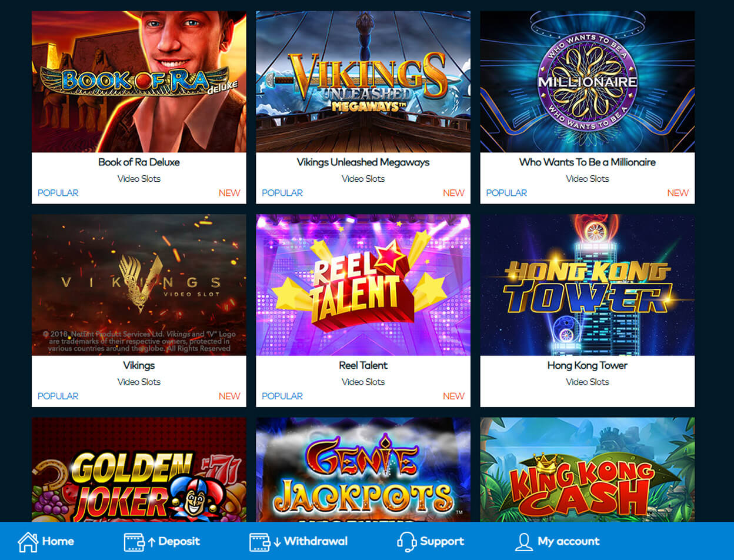Open the Deposit text link
The image size is (734, 560).
click(179, 541)
